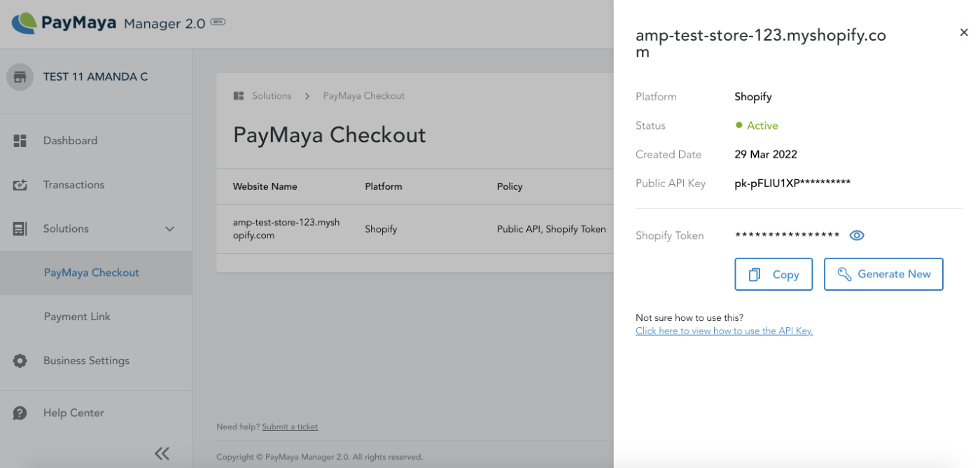Click the panel title amp-test-store-123.myshopify.com
The height and width of the screenshot is (468, 980).
[x=761, y=43]
